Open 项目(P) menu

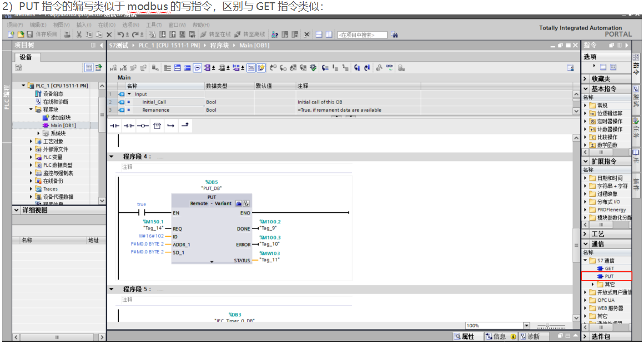[15, 25]
